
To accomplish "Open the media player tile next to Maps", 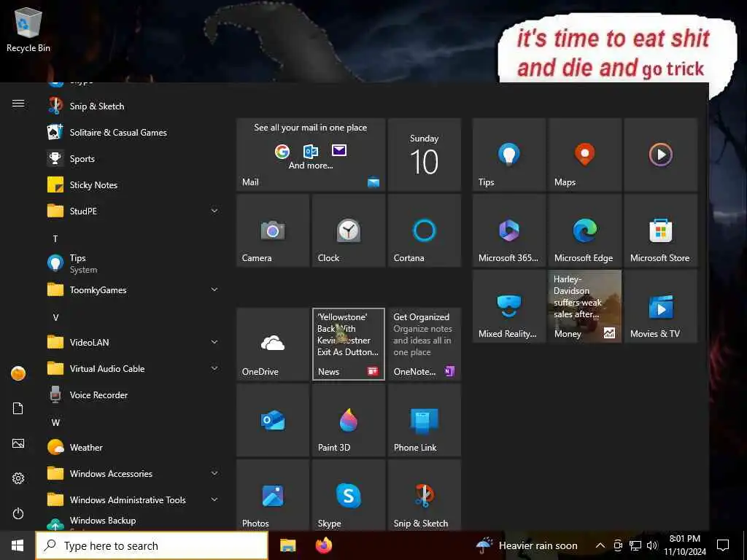I will click(x=660, y=155).
